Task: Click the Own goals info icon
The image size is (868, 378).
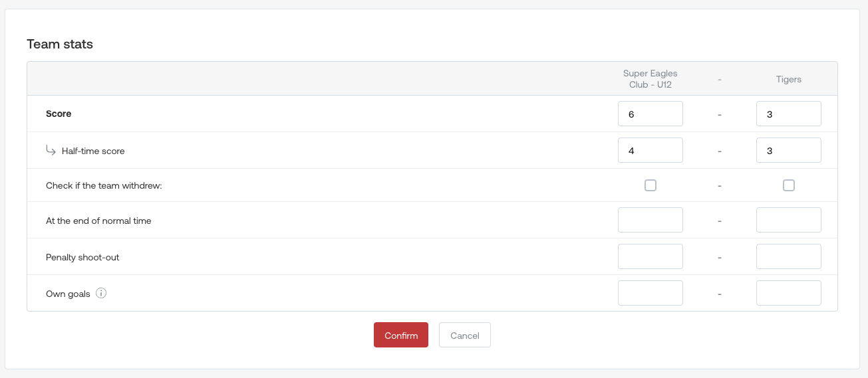Action: click(101, 293)
